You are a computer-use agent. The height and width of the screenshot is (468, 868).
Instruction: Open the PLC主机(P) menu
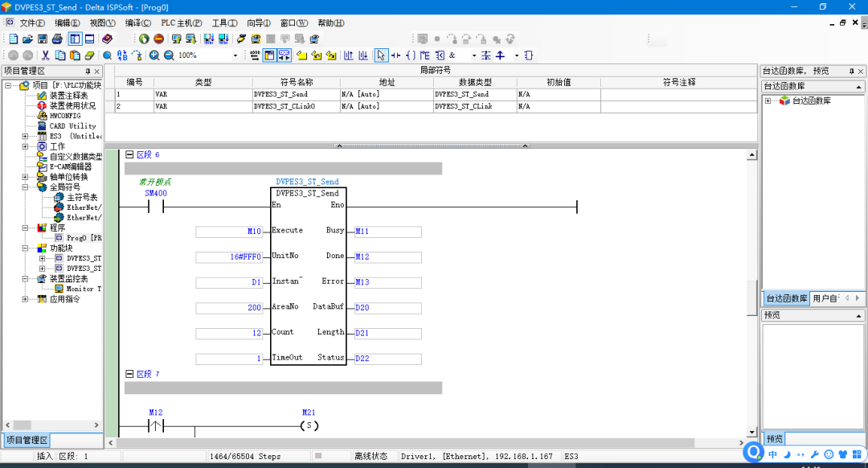(182, 23)
